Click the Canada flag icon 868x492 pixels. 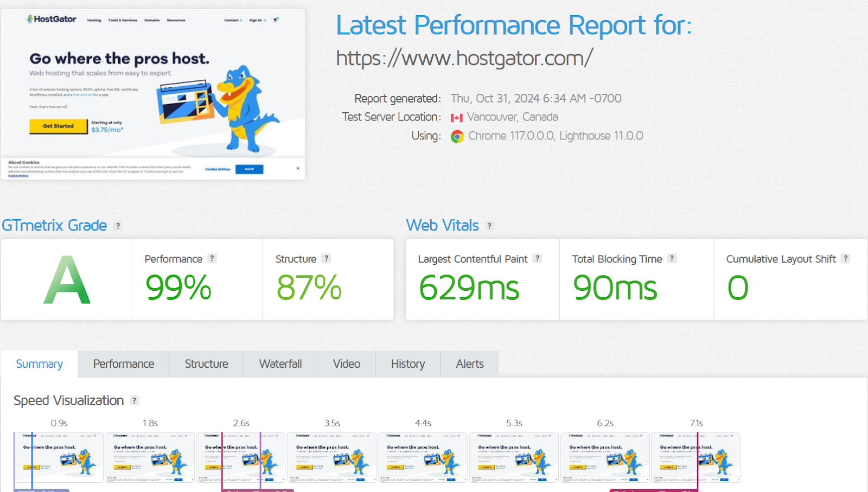(x=457, y=118)
